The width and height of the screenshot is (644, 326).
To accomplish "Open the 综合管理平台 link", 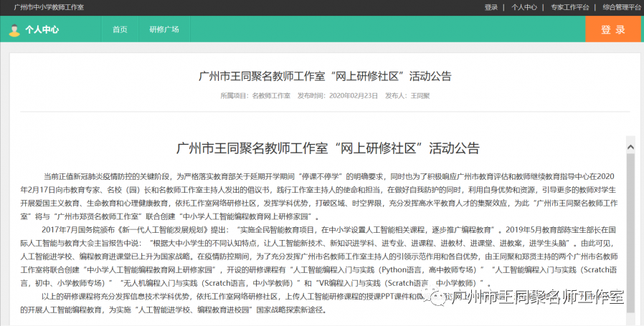I will [621, 7].
